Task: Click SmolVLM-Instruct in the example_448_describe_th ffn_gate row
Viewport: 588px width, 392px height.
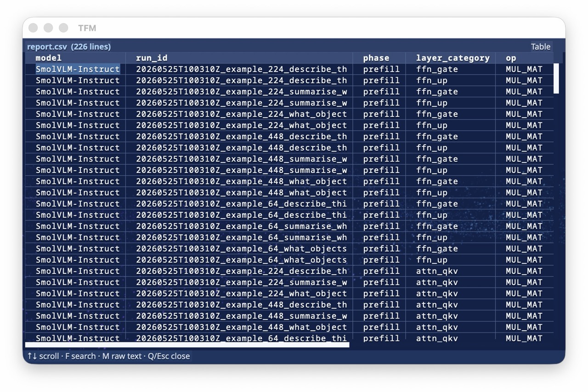Action: pyautogui.click(x=78, y=136)
